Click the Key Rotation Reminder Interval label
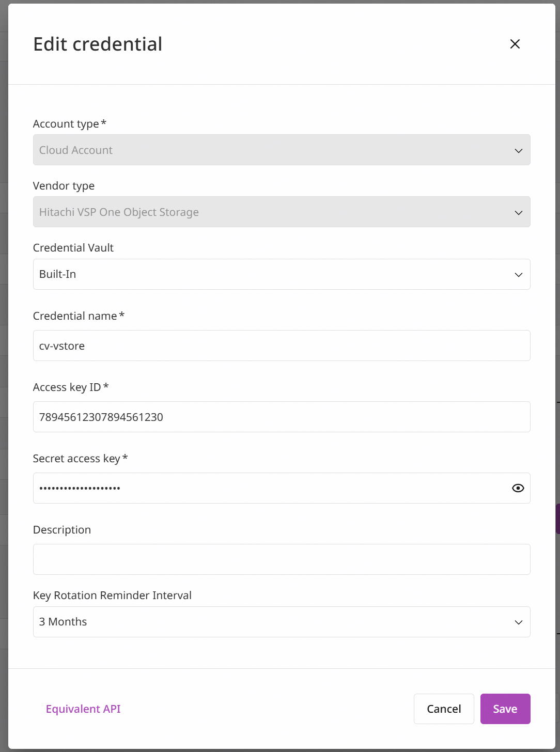560x752 pixels. point(112,596)
